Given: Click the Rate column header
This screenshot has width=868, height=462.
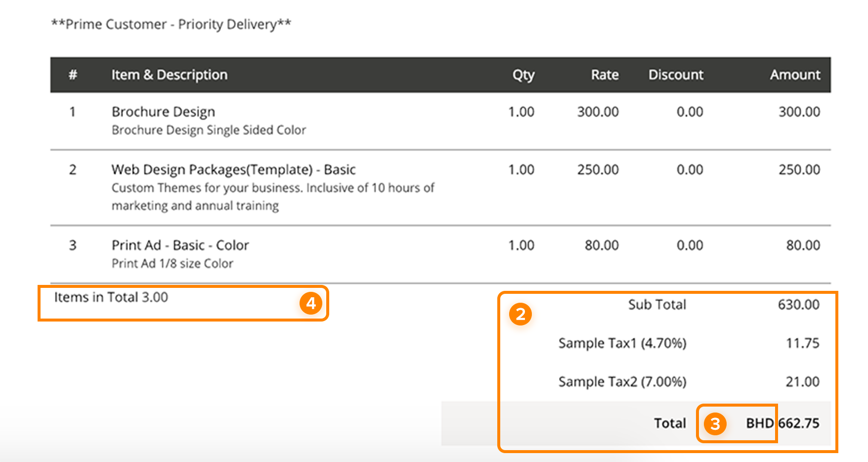Looking at the screenshot, I should pos(605,75).
